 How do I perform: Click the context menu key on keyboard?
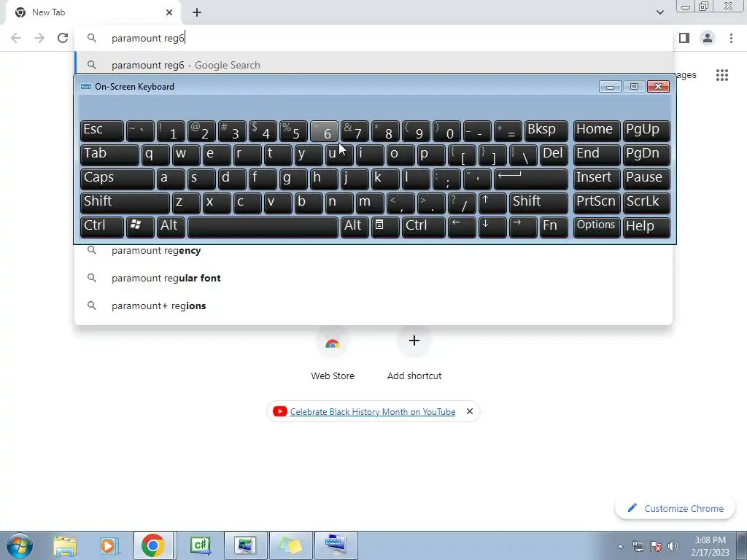click(385, 227)
